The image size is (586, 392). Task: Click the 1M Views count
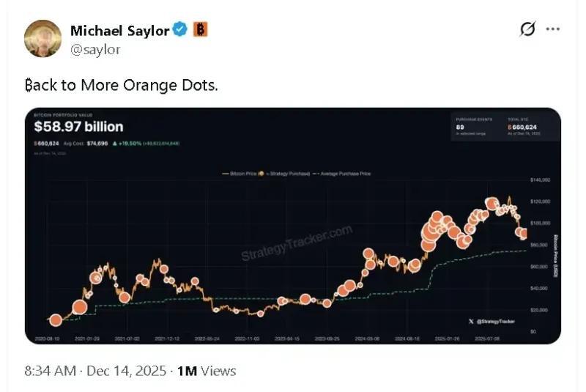pos(207,371)
